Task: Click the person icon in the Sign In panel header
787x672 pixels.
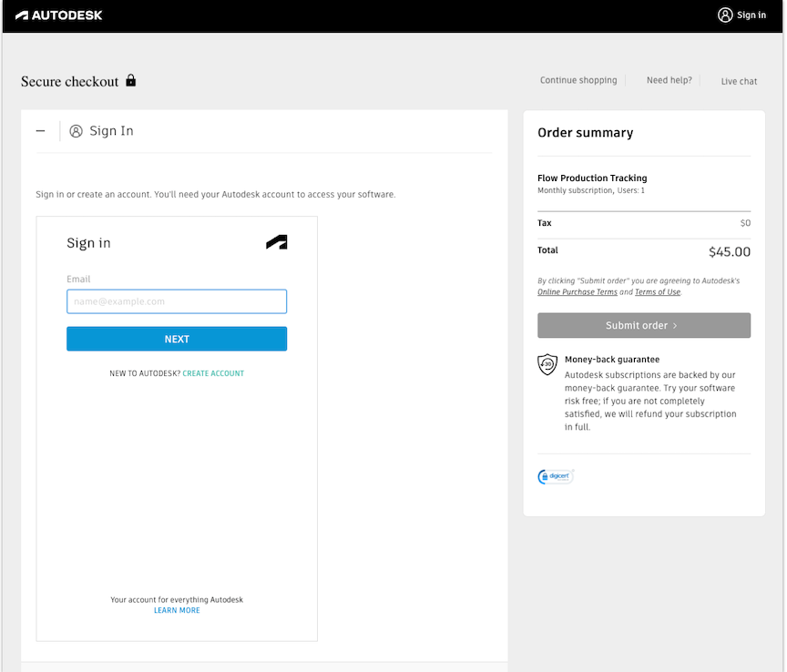Action: pos(76,130)
